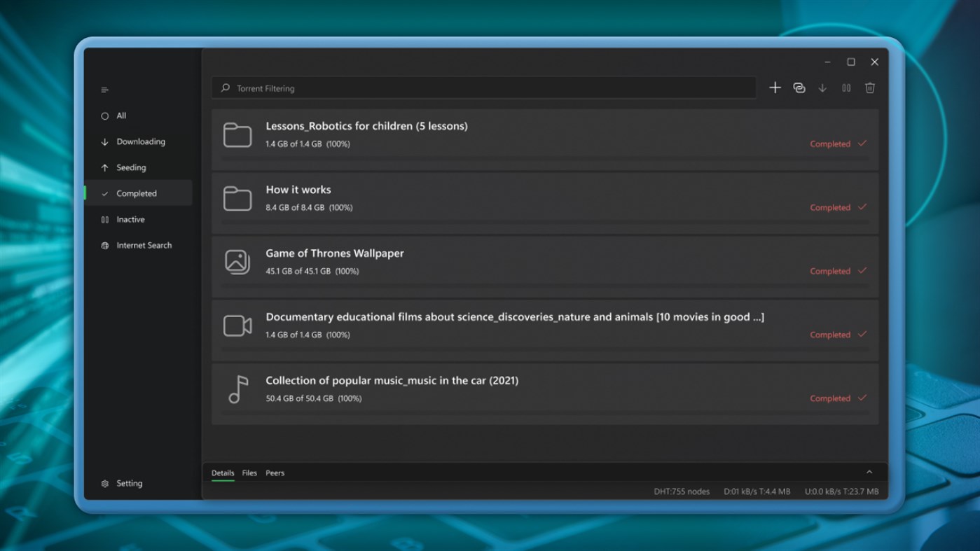Delete selected torrent with the trash icon
This screenshot has width=980, height=551.
(869, 88)
